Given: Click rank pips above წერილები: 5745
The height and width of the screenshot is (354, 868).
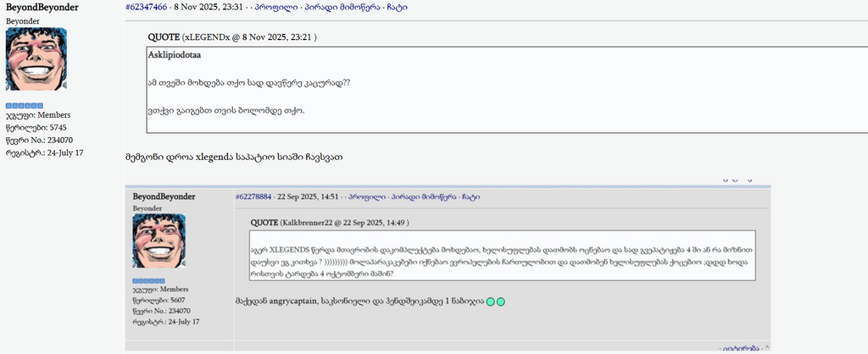Looking at the screenshot, I should [x=25, y=105].
